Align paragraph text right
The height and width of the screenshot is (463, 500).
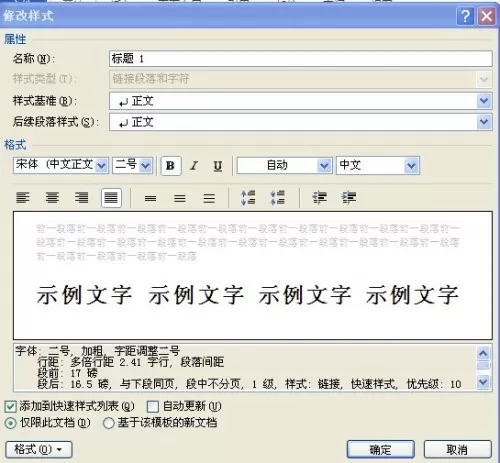(81, 198)
